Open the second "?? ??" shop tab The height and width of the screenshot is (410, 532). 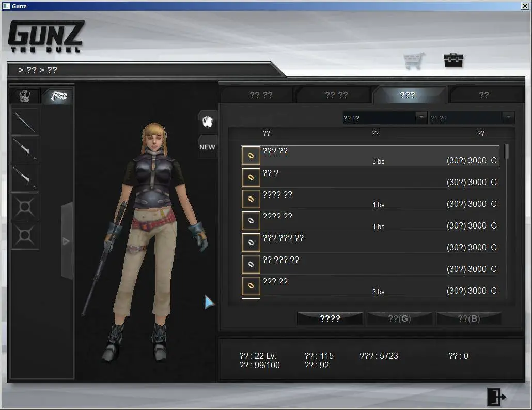pyautogui.click(x=336, y=95)
